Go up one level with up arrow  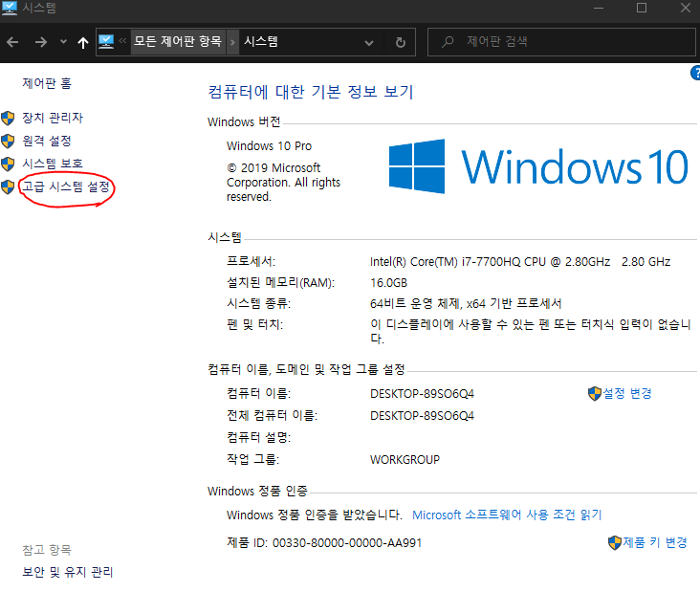(x=83, y=43)
